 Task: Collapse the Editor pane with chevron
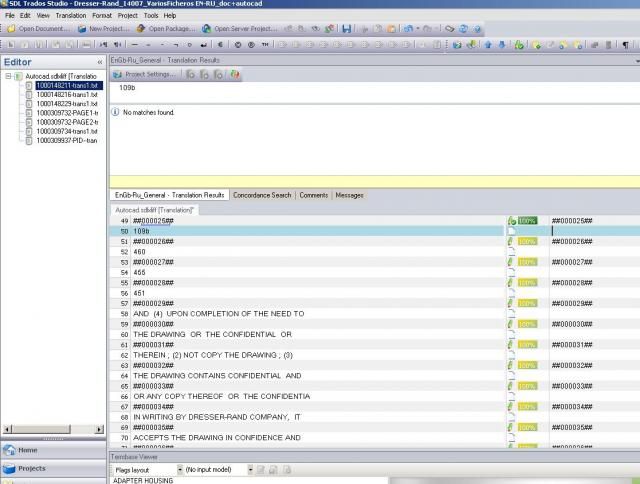click(x=100, y=62)
